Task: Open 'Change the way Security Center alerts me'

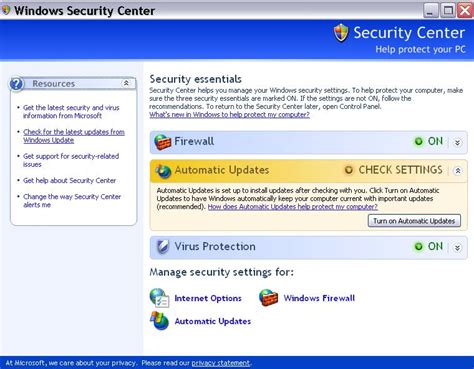Action: point(72,201)
